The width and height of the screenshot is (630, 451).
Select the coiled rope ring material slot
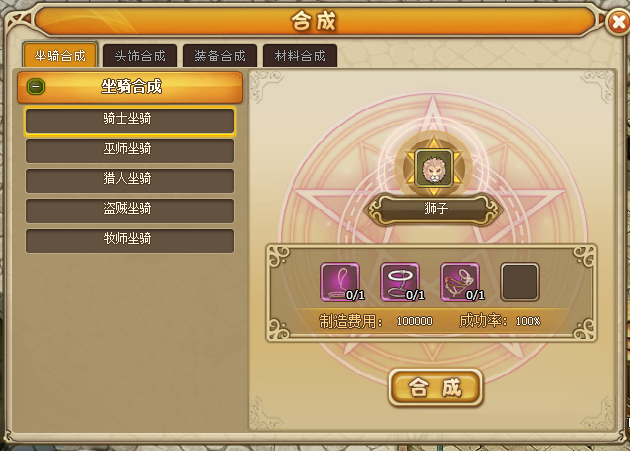(400, 282)
